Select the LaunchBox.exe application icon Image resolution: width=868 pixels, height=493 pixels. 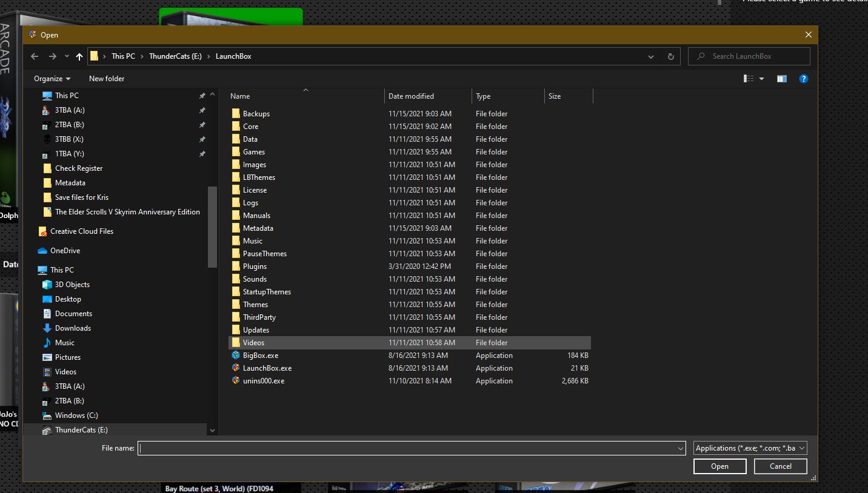[x=236, y=368]
